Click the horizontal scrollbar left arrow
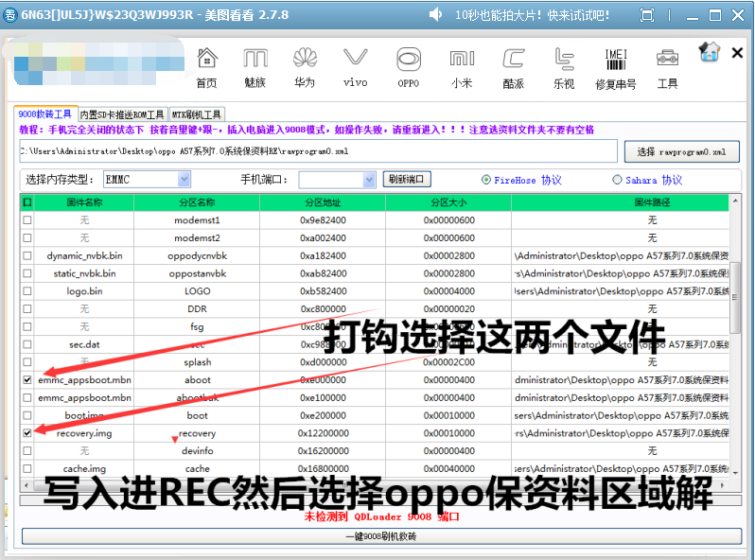The width and height of the screenshot is (755, 560). coord(26,485)
